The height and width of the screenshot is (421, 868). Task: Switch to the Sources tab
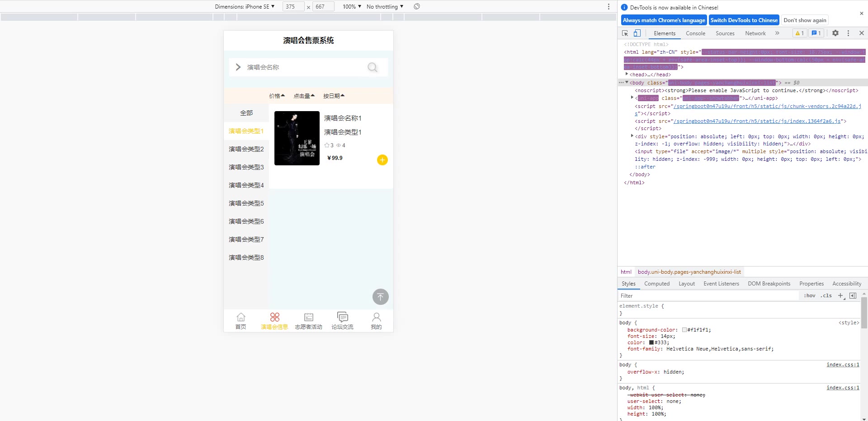click(725, 33)
